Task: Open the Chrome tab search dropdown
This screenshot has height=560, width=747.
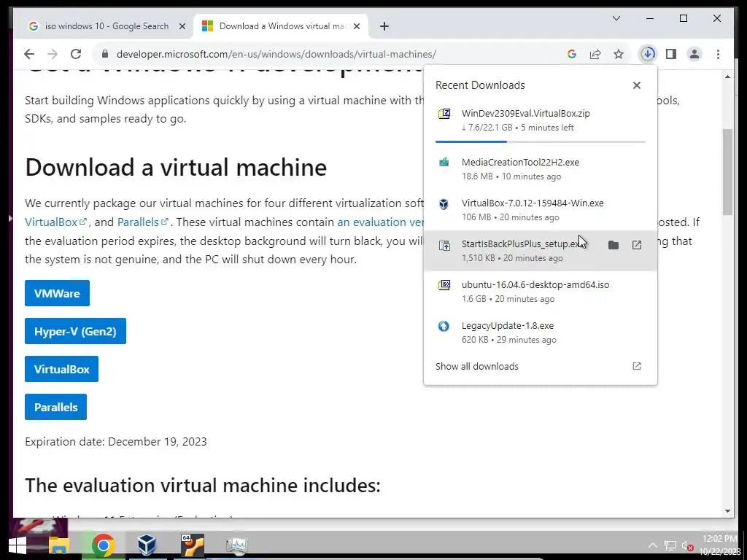Action: 616,18
